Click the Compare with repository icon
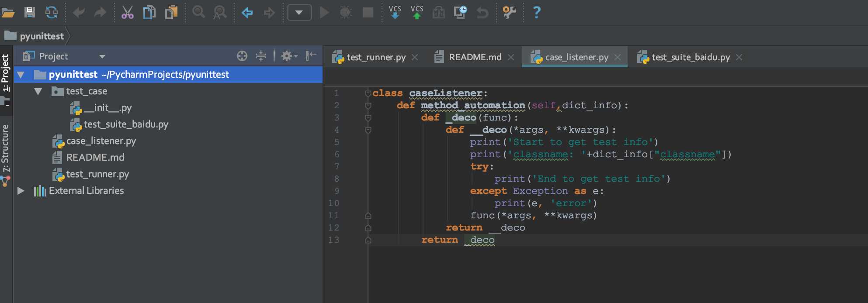 tap(439, 12)
